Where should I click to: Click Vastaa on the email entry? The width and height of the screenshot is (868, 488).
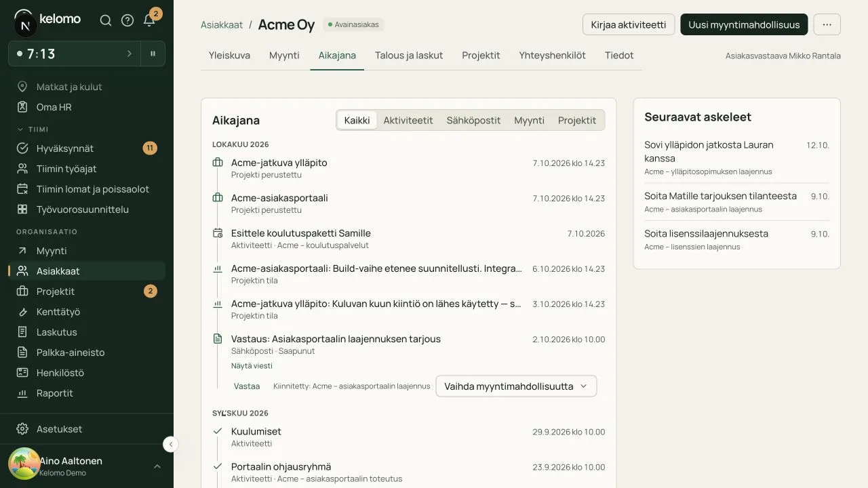[247, 386]
